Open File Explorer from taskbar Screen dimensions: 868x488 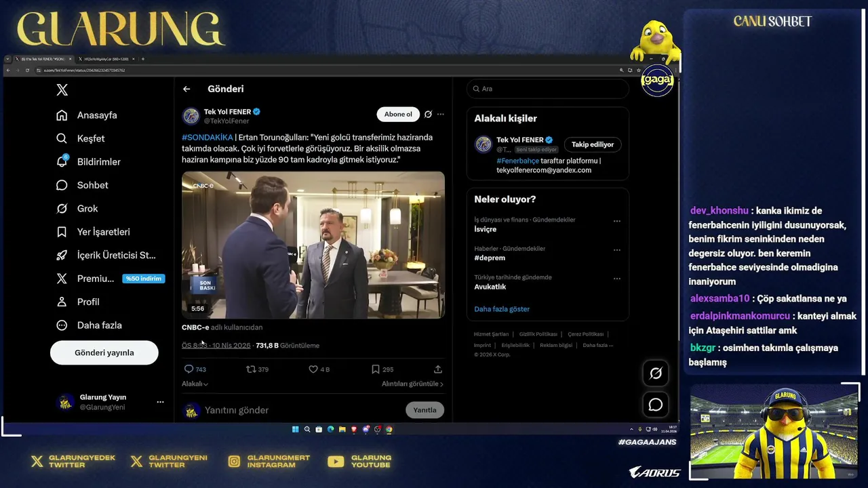tap(342, 429)
